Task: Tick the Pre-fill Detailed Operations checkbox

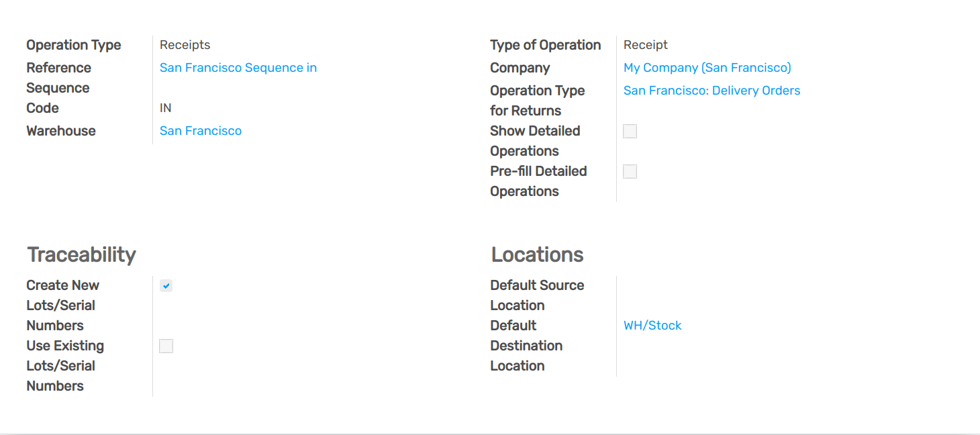Action: point(630,172)
